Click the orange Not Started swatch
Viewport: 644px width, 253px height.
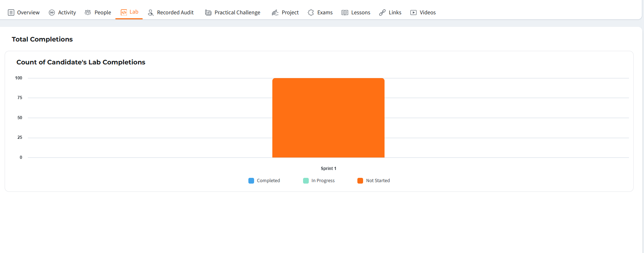pyautogui.click(x=360, y=181)
